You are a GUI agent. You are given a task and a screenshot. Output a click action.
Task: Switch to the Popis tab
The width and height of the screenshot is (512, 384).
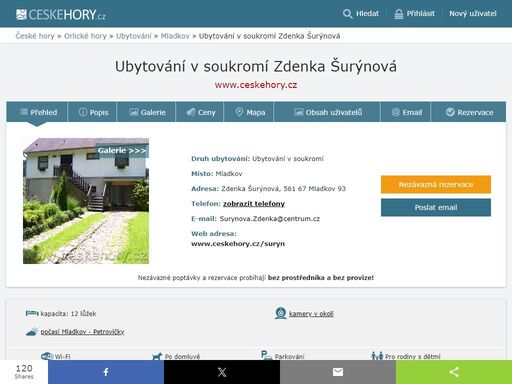[93, 112]
